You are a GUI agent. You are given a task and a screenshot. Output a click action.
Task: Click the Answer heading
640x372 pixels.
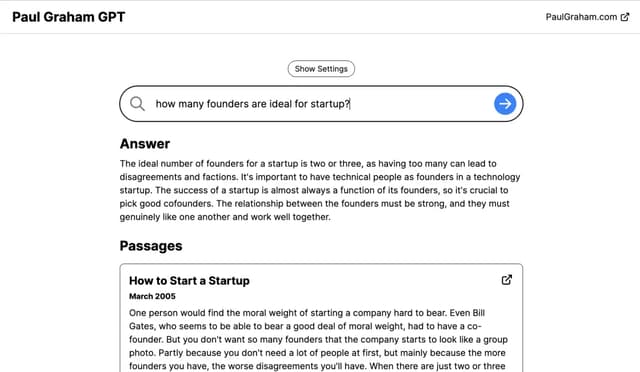pyautogui.click(x=145, y=144)
